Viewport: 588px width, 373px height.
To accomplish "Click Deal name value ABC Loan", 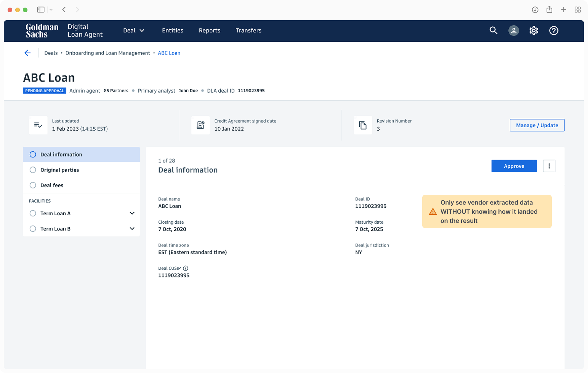I will click(x=170, y=206).
